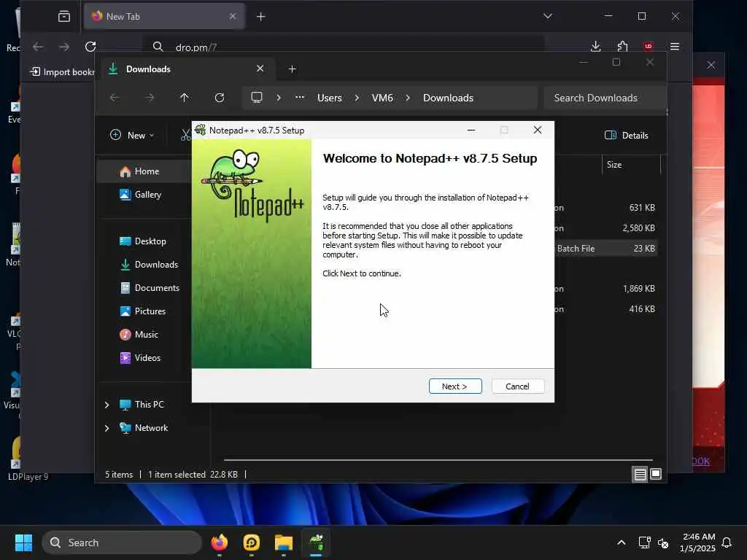Open Gallery in Explorer sidebar

(147, 194)
